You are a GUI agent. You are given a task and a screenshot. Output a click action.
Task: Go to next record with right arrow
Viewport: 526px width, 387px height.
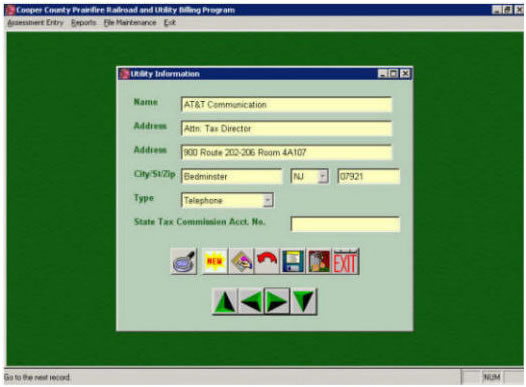coord(277,301)
